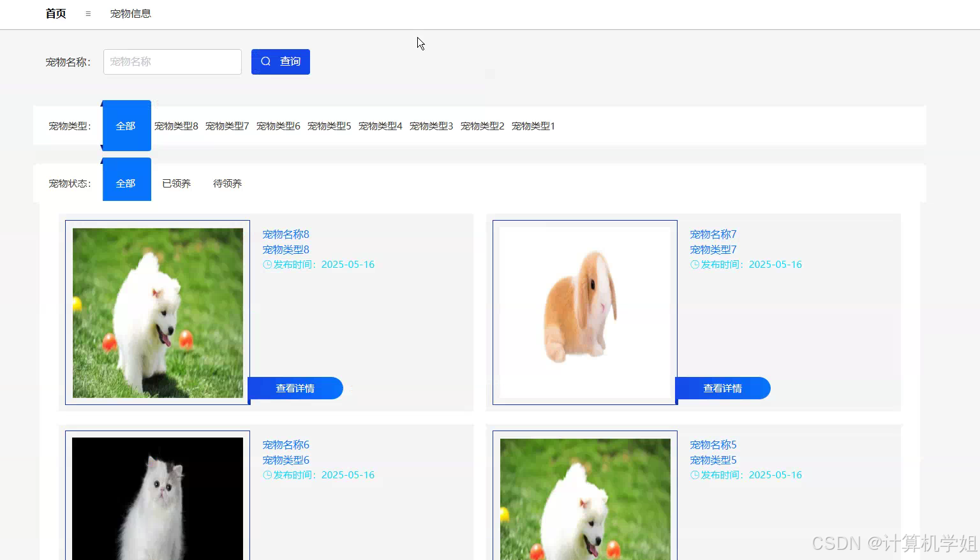Open the rabbit photo of 宠物名称7
Image resolution: width=980 pixels, height=560 pixels.
click(585, 313)
